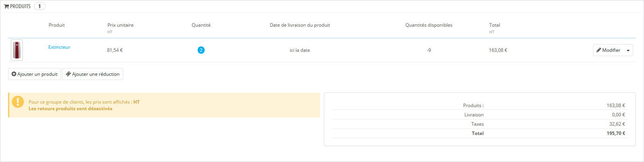Click the tag icon on Ajouter une réduction
Viewport: 644px width, 162px height.
[68, 74]
